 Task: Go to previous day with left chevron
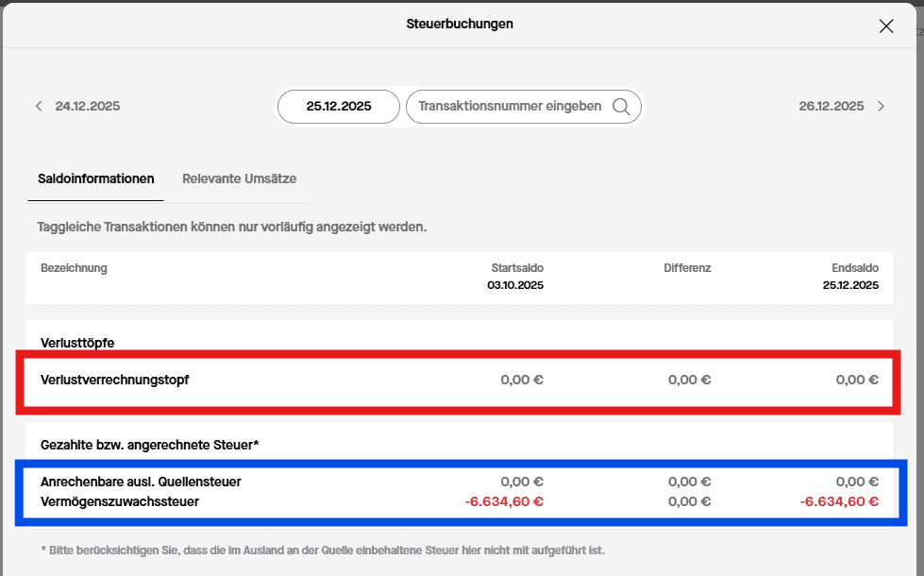[x=39, y=107]
